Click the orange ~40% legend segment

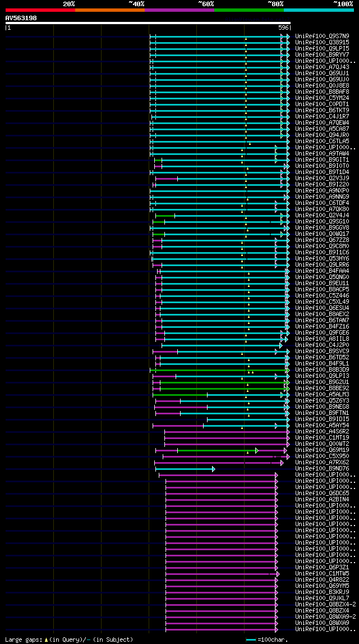point(110,10)
